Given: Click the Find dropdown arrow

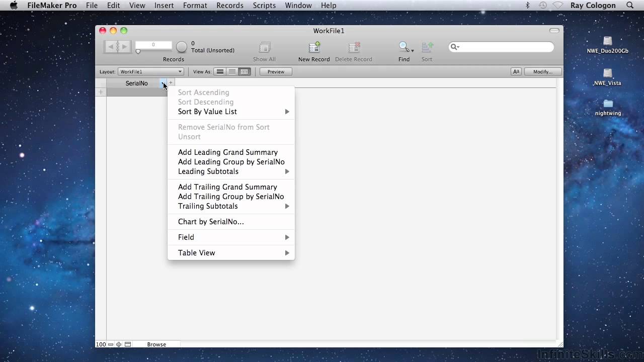Looking at the screenshot, I should (413, 50).
